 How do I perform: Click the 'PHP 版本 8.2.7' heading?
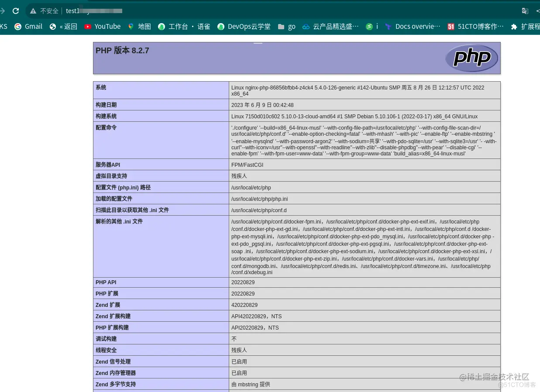122,51
